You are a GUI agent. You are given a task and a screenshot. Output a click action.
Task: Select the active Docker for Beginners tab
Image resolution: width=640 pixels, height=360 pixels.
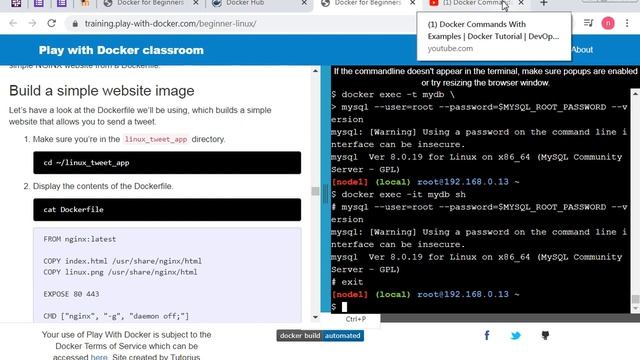click(367, 3)
